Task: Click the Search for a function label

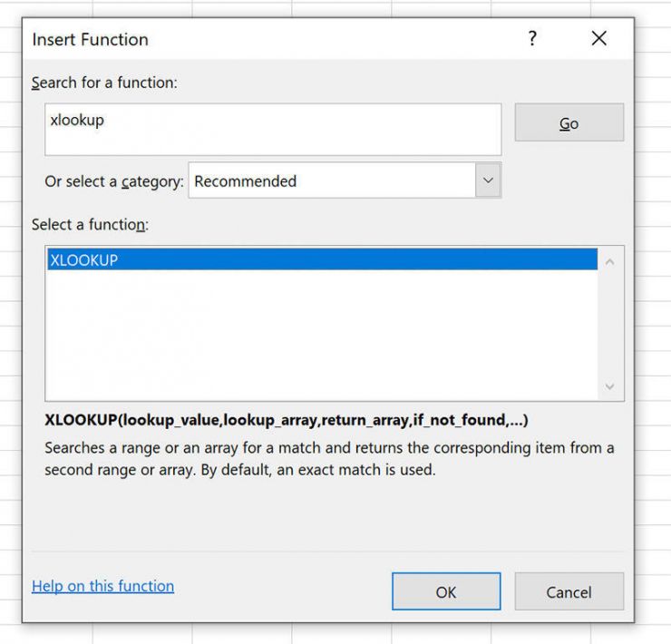Action: pyautogui.click(x=104, y=83)
